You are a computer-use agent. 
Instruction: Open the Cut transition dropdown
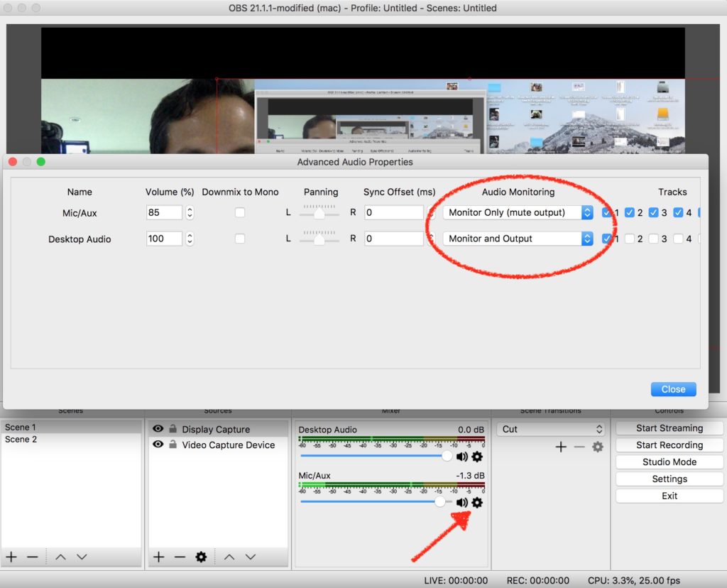551,430
